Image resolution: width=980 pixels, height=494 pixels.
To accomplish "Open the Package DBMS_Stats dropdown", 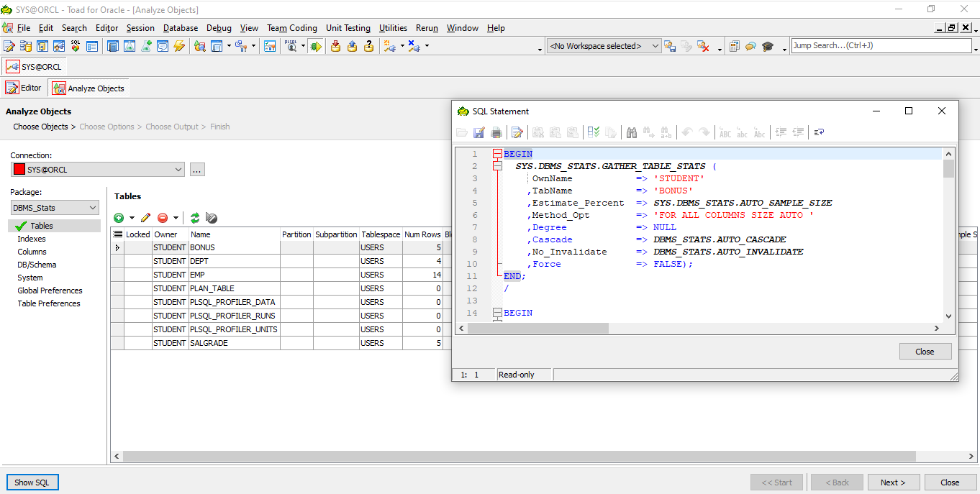I will 93,208.
